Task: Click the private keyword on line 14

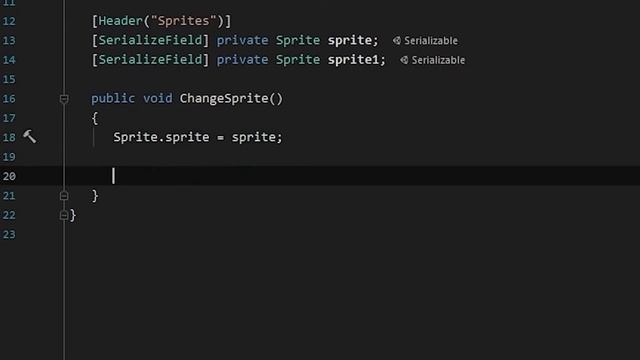Action: click(242, 60)
